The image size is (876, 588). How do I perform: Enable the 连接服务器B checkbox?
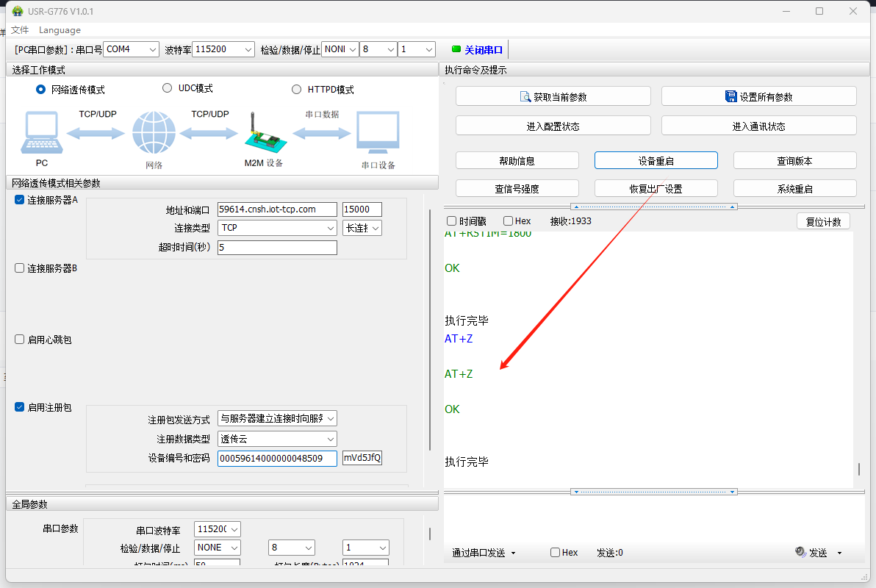(20, 268)
